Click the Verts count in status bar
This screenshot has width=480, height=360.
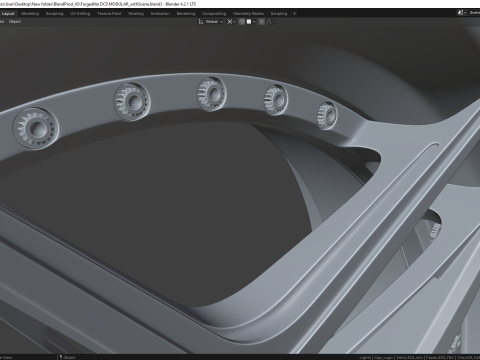(409, 357)
